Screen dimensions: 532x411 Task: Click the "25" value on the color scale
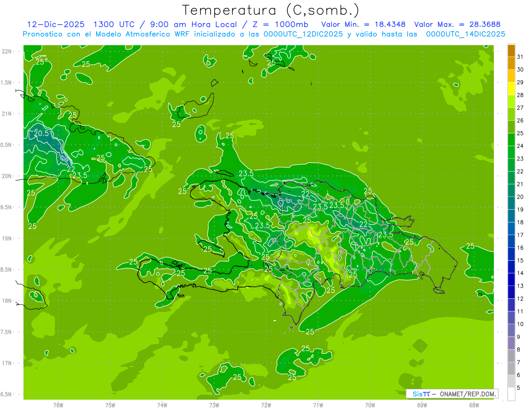520,133
